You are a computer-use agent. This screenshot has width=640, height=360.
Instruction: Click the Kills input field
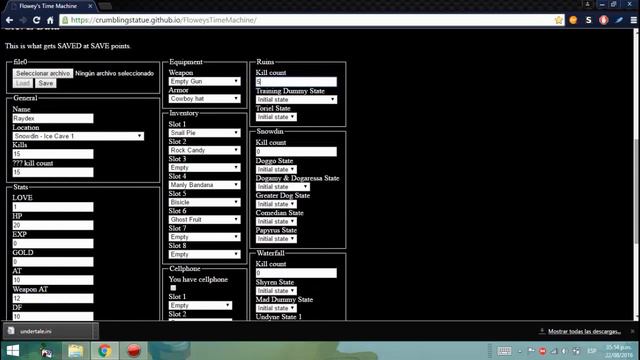pos(53,154)
